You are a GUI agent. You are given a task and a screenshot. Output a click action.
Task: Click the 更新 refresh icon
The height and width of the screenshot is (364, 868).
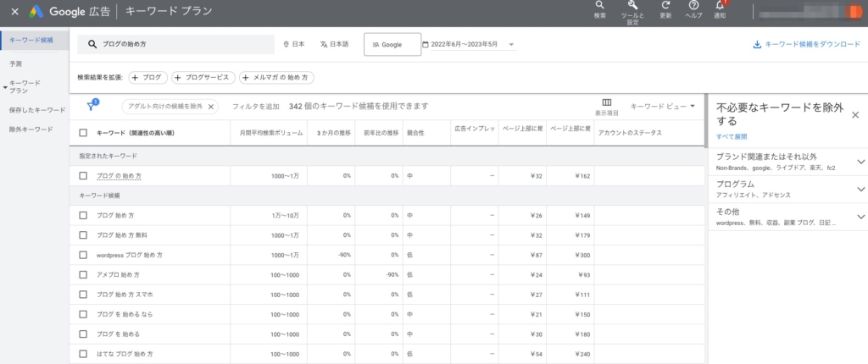pos(665,5)
